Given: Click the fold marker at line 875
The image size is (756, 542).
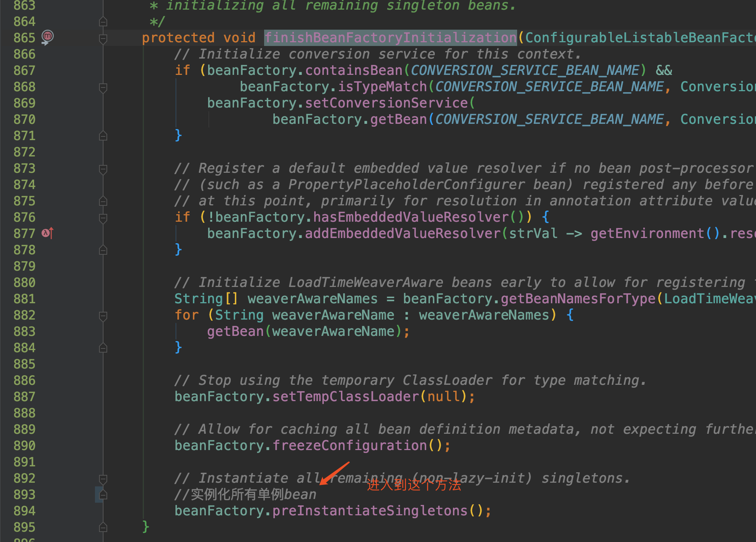Looking at the screenshot, I should coord(103,201).
